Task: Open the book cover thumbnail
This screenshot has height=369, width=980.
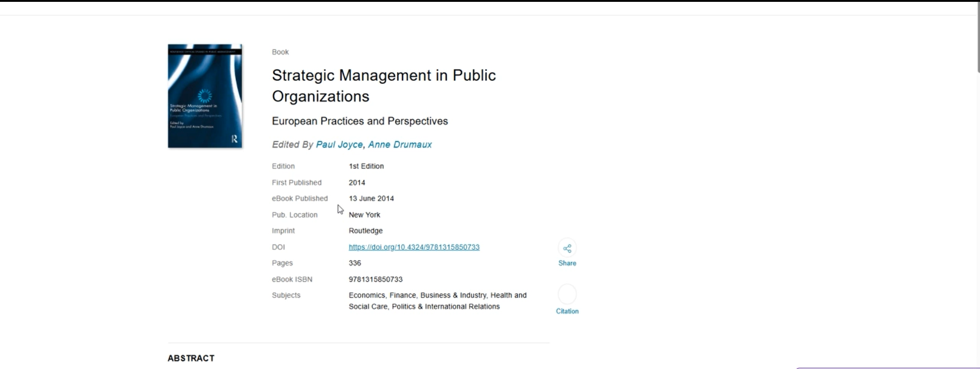Action: [x=205, y=96]
